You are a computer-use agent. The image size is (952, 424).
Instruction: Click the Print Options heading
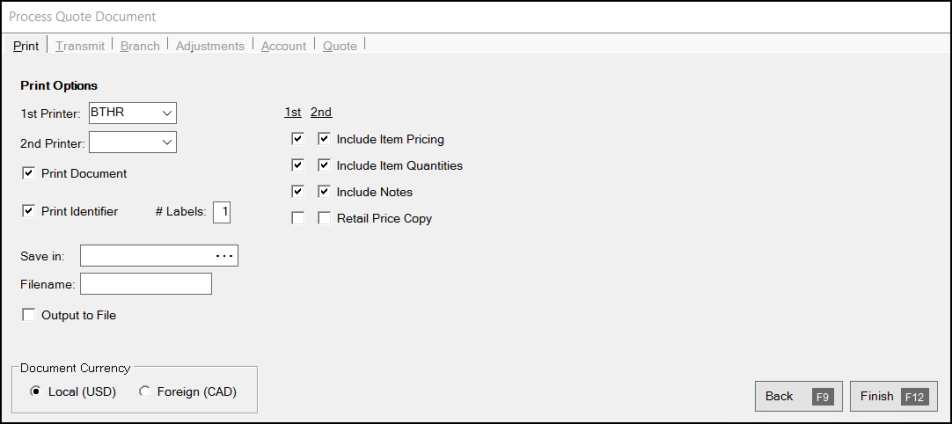[x=59, y=86]
